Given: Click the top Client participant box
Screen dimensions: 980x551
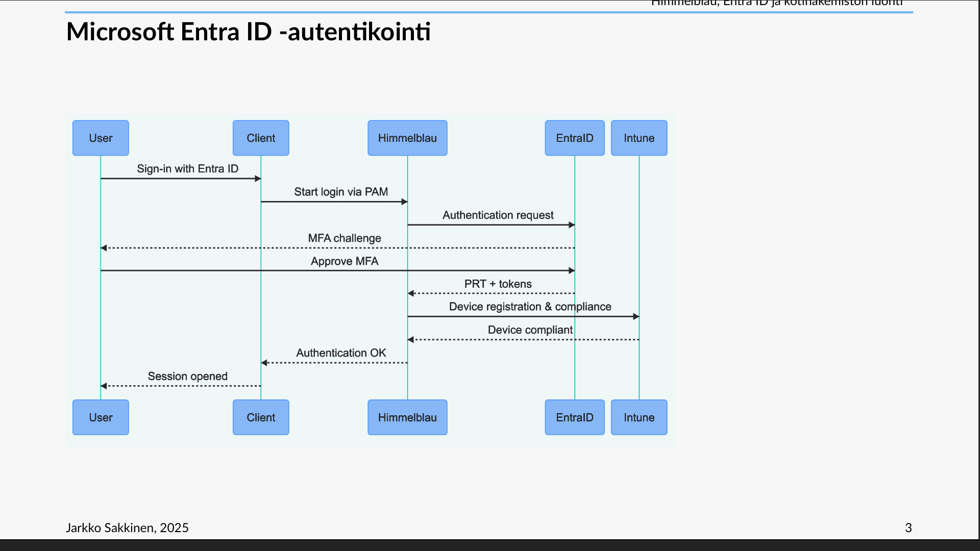Looking at the screenshot, I should click(261, 138).
